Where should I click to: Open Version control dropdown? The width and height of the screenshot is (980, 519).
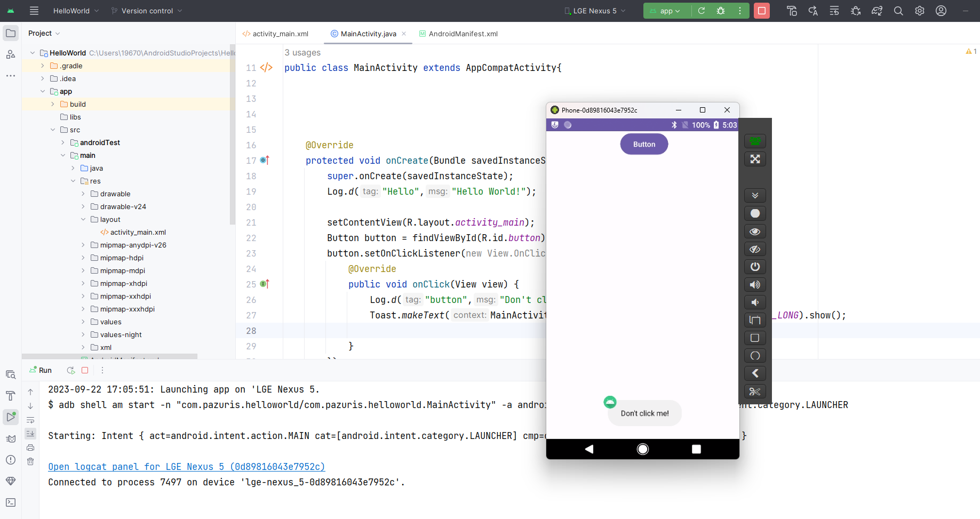pyautogui.click(x=147, y=11)
